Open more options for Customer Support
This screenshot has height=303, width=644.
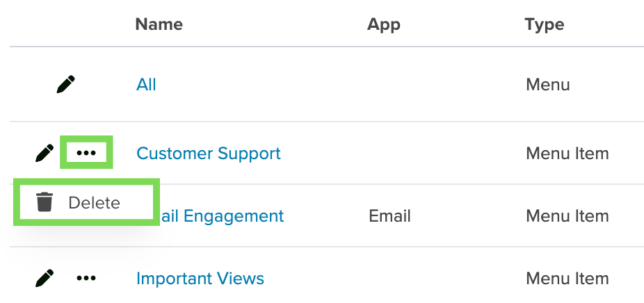(86, 153)
